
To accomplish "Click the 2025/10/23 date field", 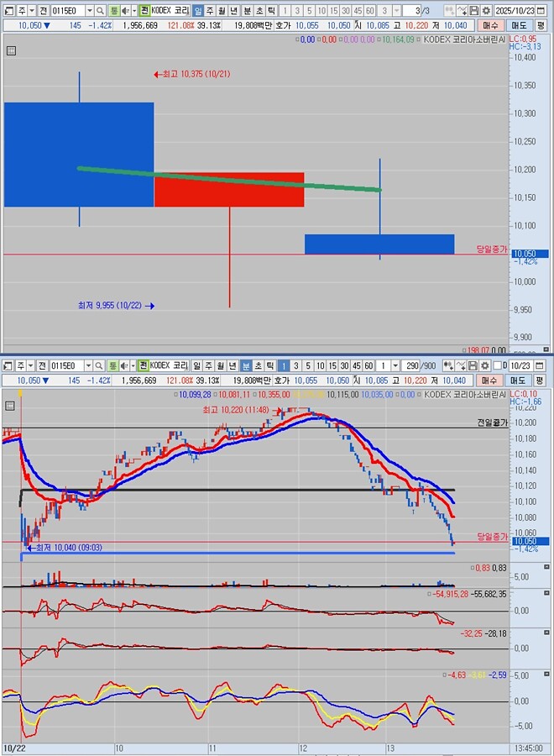I will pyautogui.click(x=515, y=11).
